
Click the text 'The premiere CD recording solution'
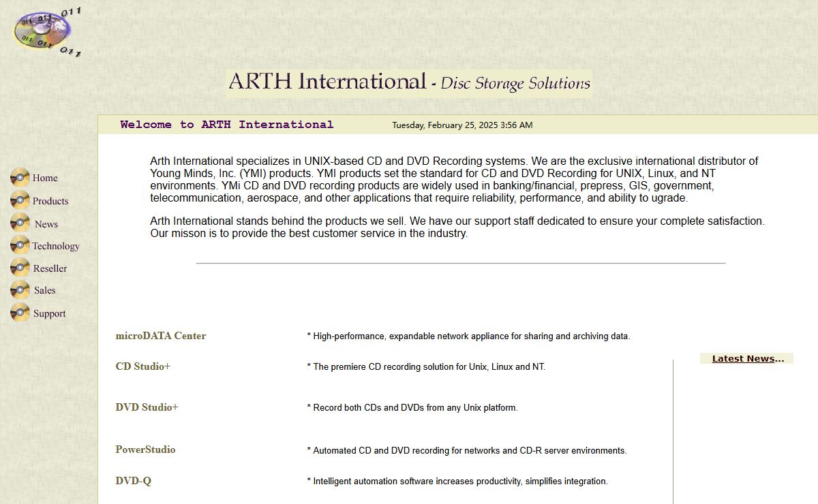click(x=426, y=367)
